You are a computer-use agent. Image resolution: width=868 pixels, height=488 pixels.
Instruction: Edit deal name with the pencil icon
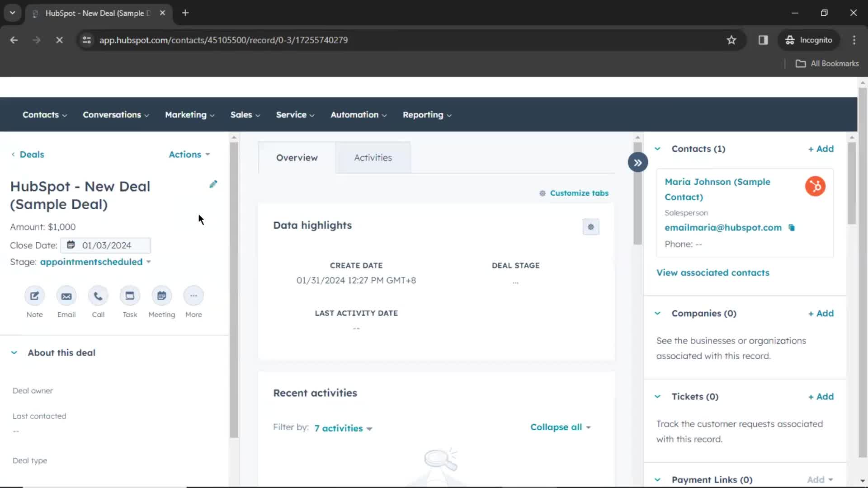[213, 184]
